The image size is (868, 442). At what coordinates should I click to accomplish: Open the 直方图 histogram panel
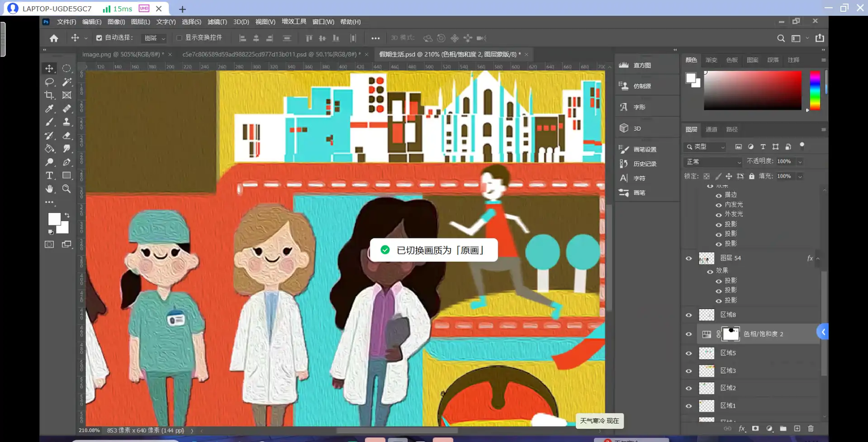click(x=642, y=66)
